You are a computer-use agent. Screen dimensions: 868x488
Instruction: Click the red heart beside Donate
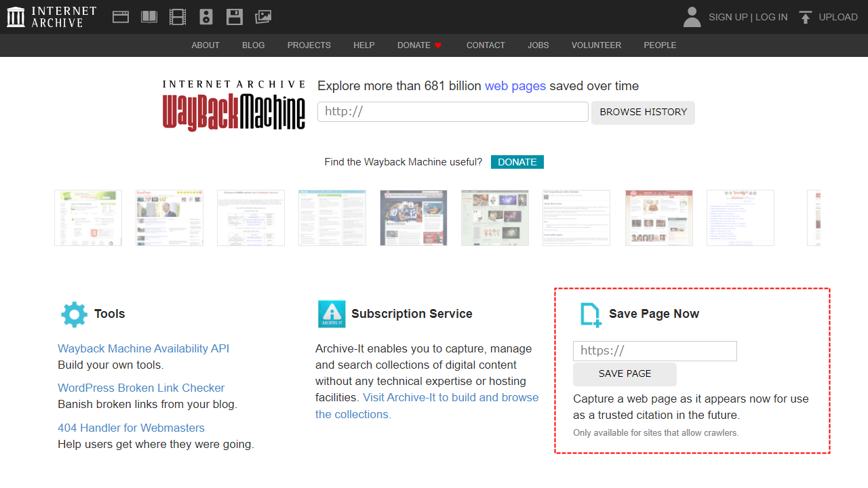tap(438, 45)
